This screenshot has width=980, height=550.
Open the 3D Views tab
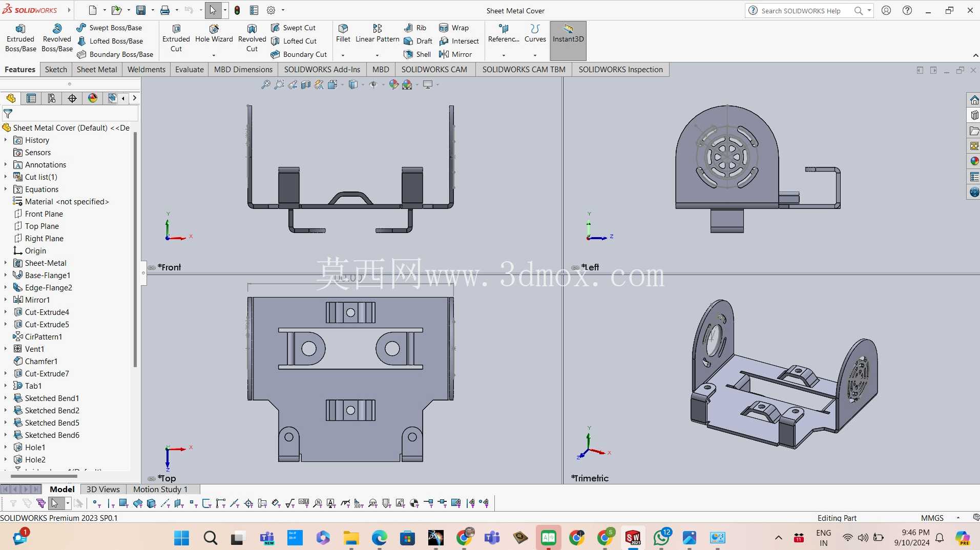(x=103, y=490)
